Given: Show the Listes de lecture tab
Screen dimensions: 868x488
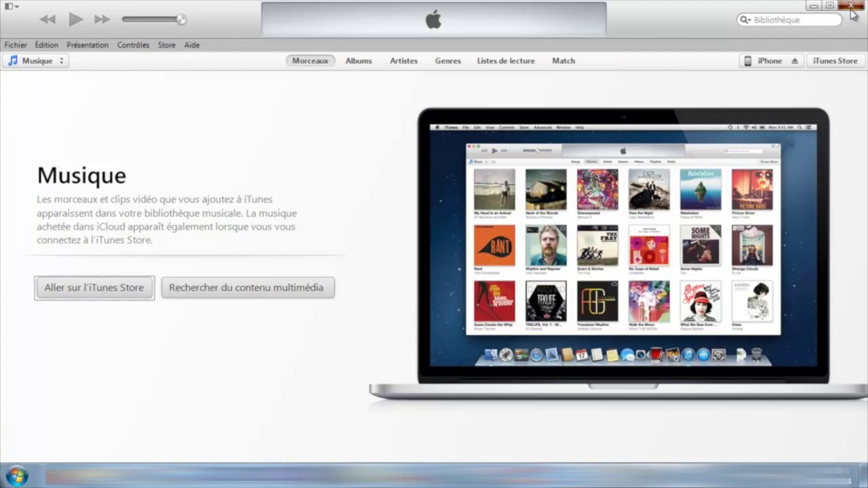Looking at the screenshot, I should point(506,61).
